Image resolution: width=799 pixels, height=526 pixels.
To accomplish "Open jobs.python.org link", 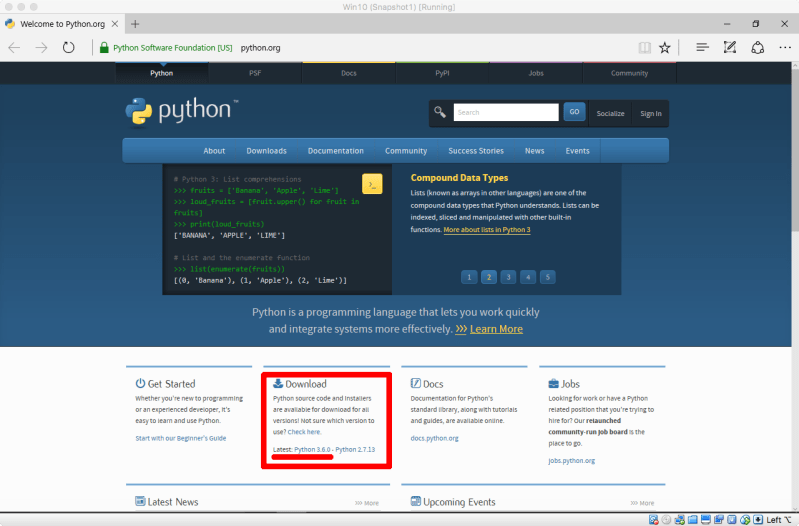I will (572, 460).
